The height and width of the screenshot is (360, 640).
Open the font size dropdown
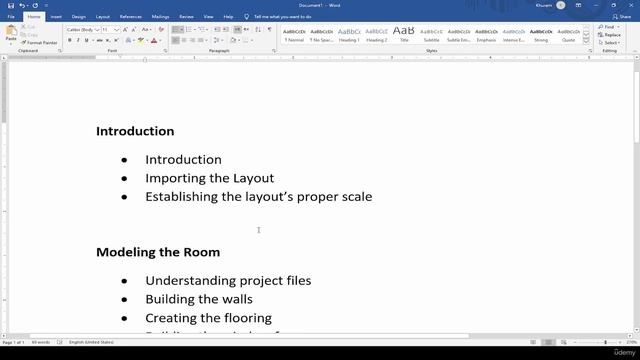coord(116,30)
